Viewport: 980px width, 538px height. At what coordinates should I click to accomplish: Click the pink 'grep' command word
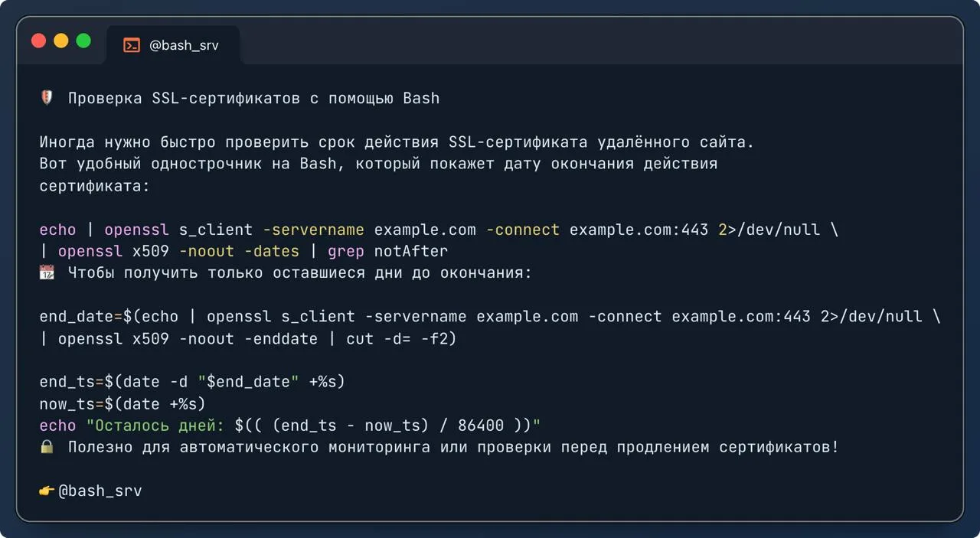[346, 251]
